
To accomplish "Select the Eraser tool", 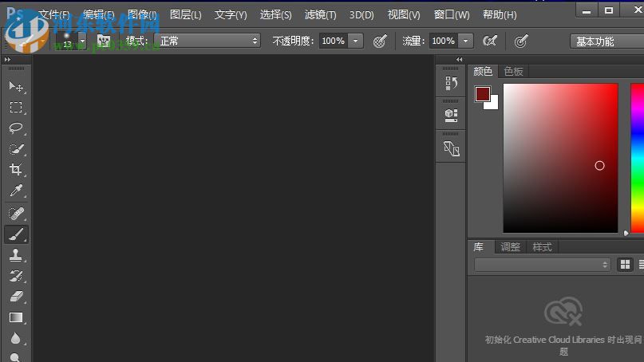I will 16,297.
